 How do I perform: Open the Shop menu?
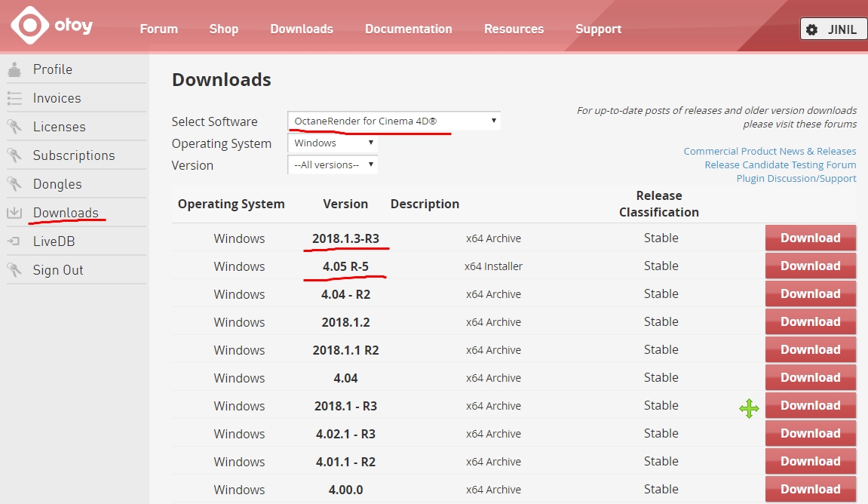pos(224,29)
